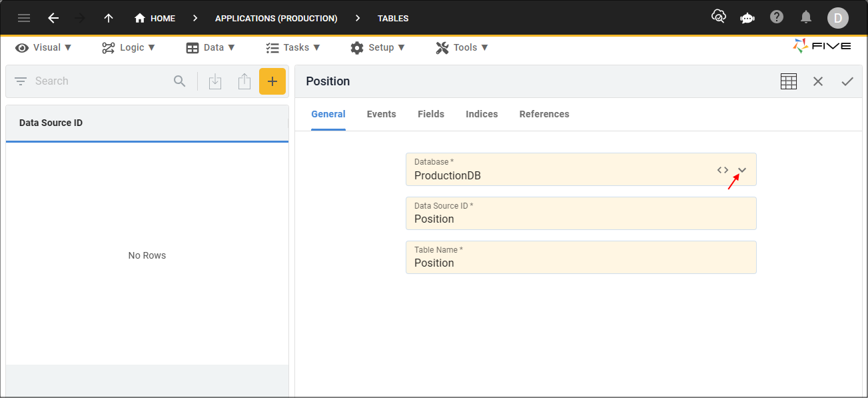Save the Position form with checkmark
This screenshot has width=868, height=398.
coord(847,81)
